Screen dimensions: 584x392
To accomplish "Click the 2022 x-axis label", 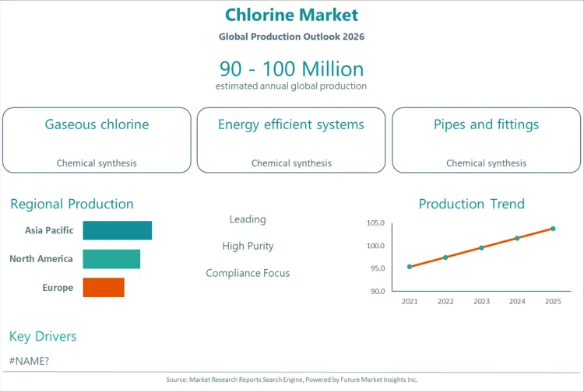I will 445,302.
